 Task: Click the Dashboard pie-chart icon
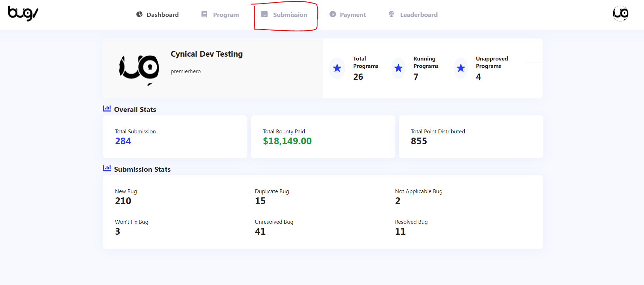click(140, 14)
